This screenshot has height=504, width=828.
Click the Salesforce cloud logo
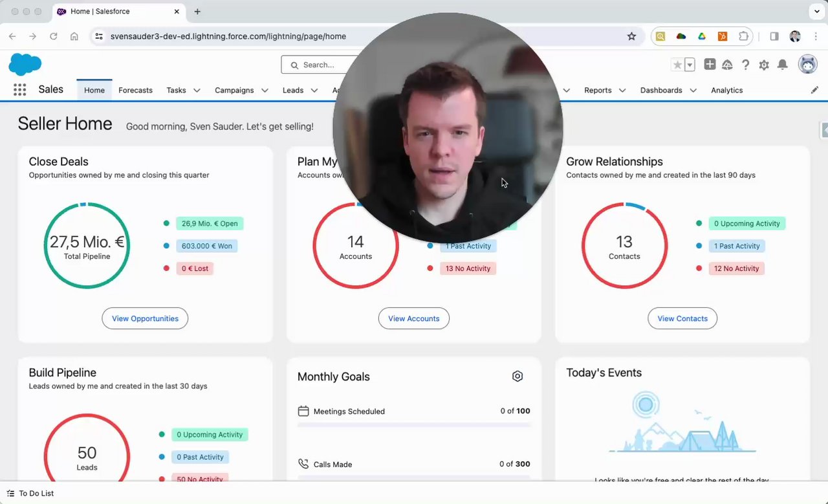point(25,65)
